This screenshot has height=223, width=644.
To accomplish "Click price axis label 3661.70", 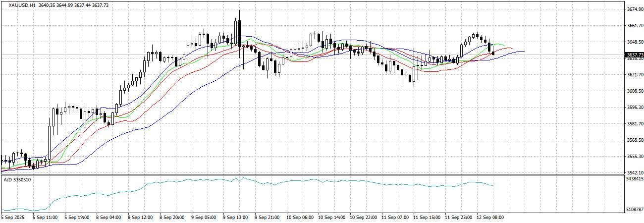I will [635, 26].
